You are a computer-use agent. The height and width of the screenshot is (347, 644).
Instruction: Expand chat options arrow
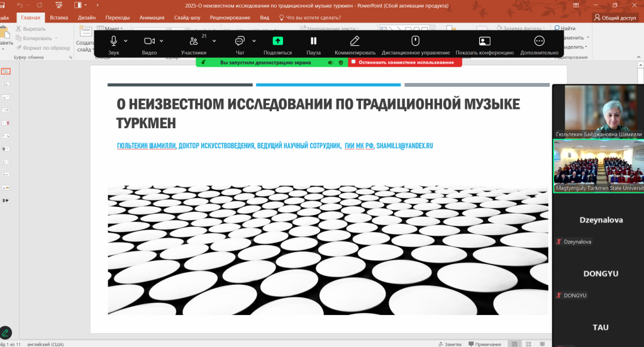pos(254,41)
